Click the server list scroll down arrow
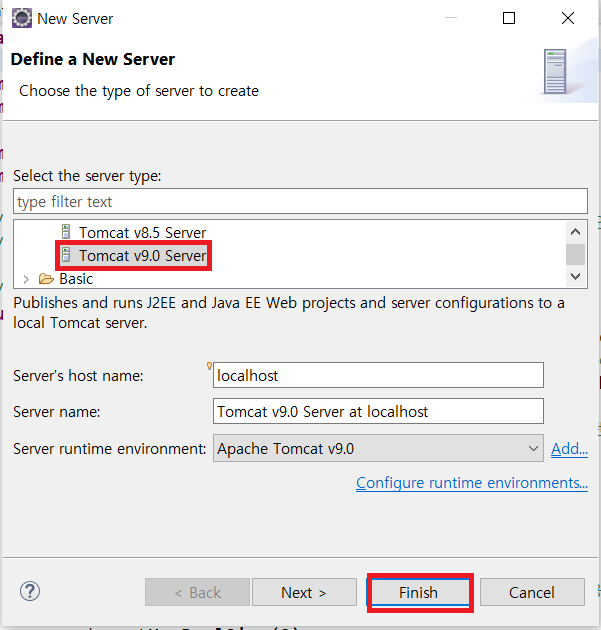The width and height of the screenshot is (601, 630). point(575,276)
